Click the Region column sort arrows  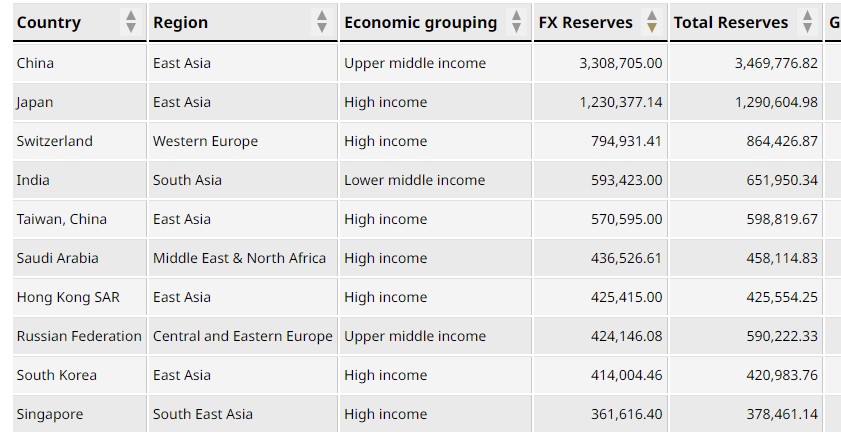coord(321,22)
